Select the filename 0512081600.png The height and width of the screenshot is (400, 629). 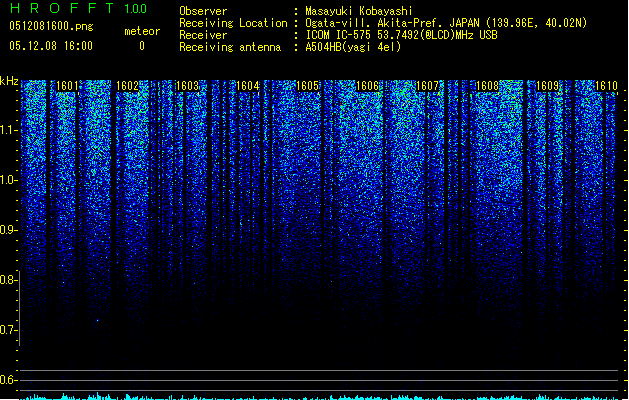click(51, 26)
